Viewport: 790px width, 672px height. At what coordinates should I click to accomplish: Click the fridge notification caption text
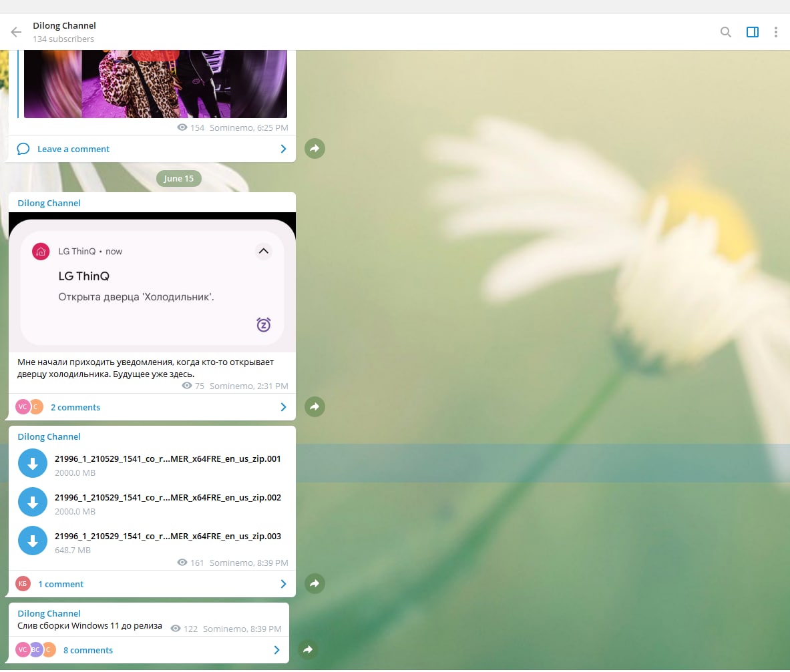tap(146, 368)
